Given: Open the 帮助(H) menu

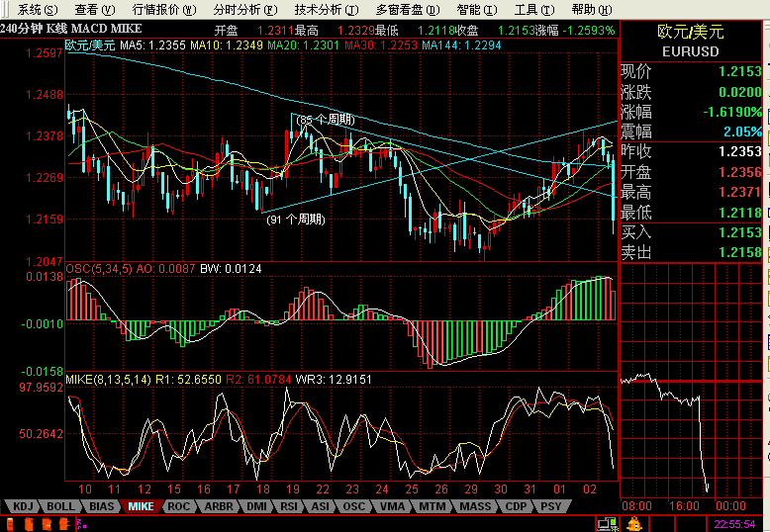Looking at the screenshot, I should [x=592, y=9].
